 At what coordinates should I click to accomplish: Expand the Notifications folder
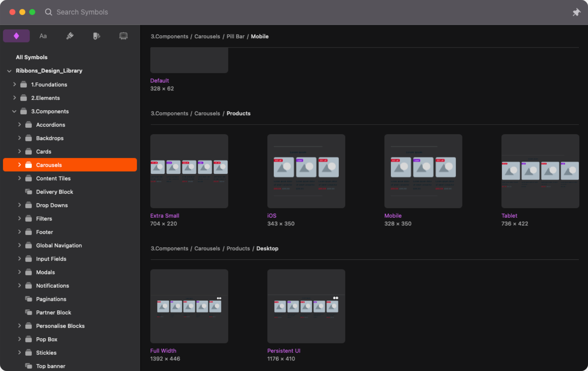[19, 285]
